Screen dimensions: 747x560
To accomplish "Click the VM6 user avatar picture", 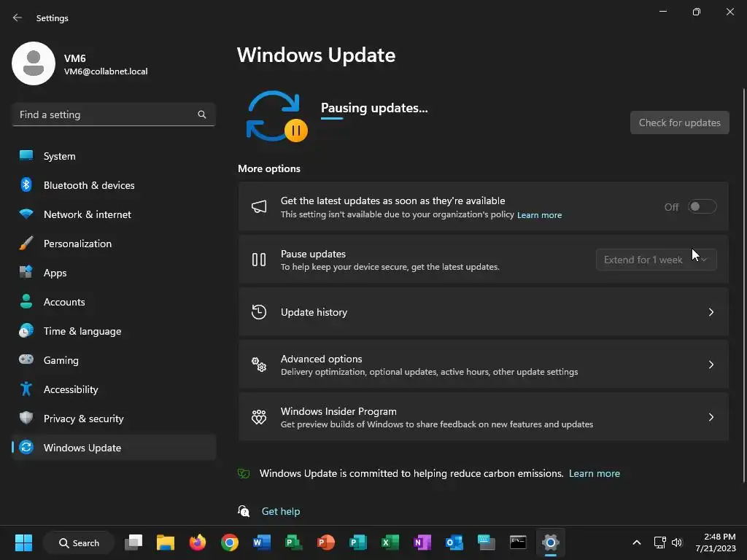I will [34, 63].
